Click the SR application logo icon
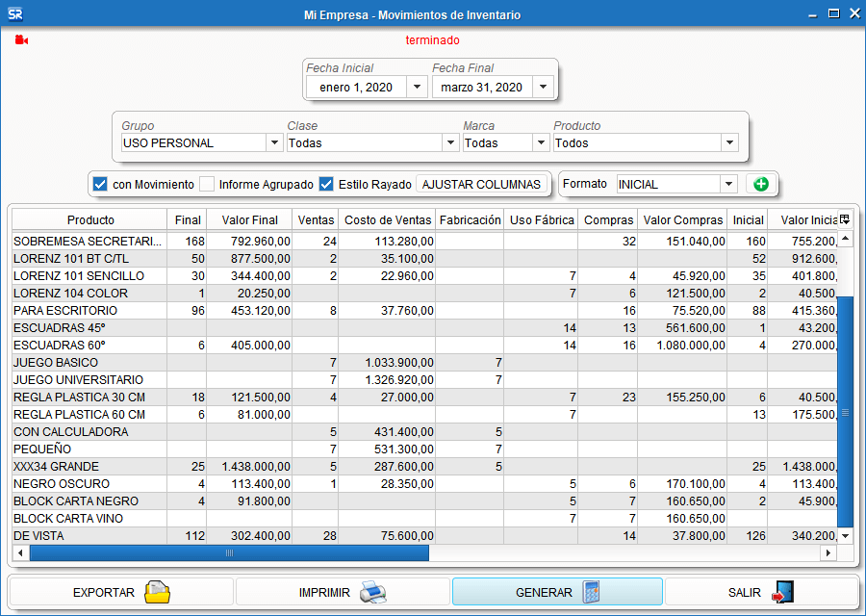Screen dimensions: 866x616 point(15,14)
